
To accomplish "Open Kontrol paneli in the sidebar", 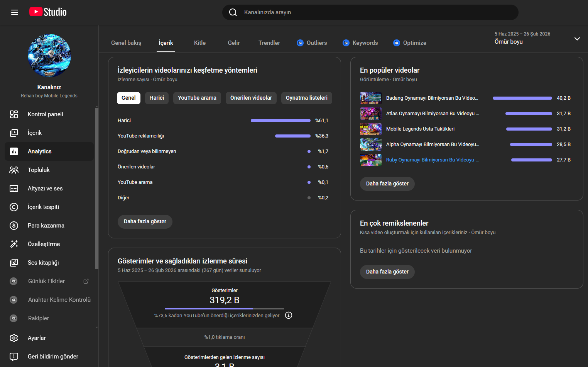I will 49,114.
